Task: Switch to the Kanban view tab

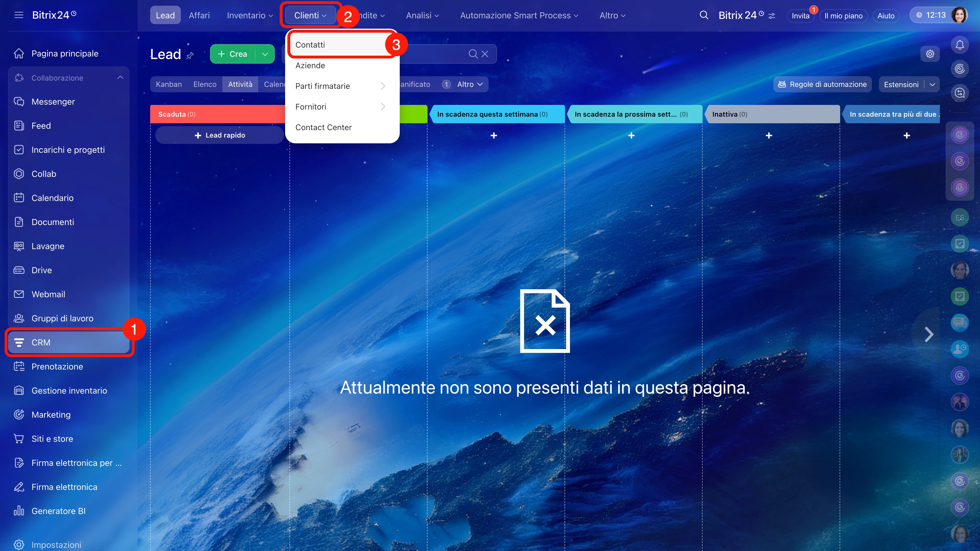Action: coord(168,85)
